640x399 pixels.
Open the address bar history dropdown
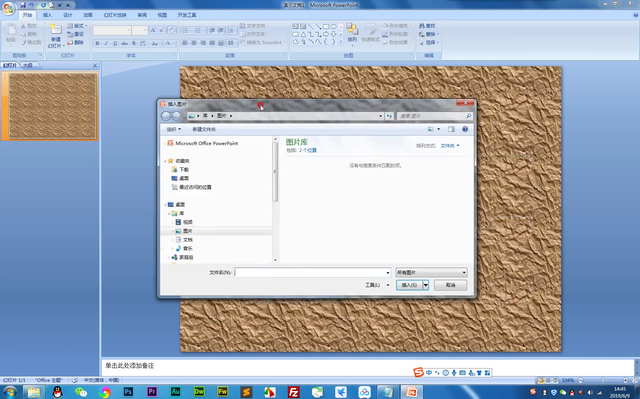tap(380, 116)
